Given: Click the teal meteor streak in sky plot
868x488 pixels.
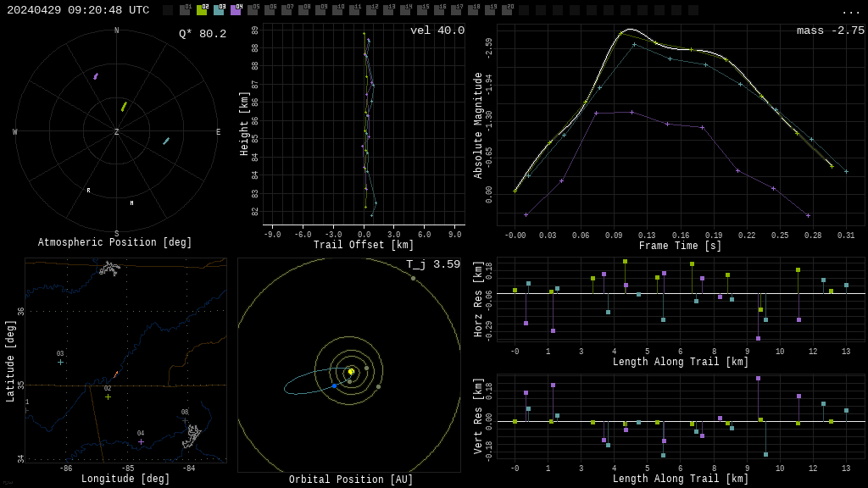Looking at the screenshot, I should 166,141.
